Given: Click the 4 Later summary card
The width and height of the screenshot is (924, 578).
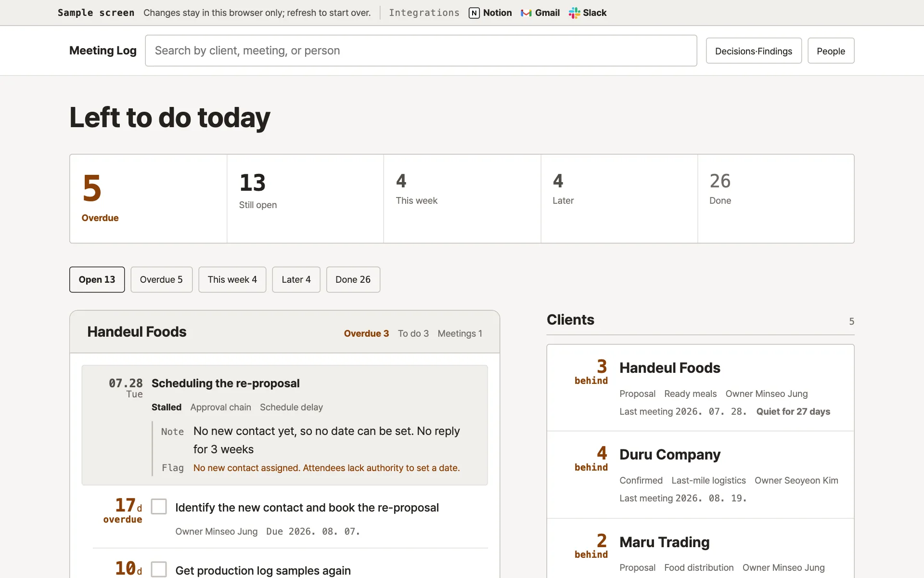Looking at the screenshot, I should [619, 198].
